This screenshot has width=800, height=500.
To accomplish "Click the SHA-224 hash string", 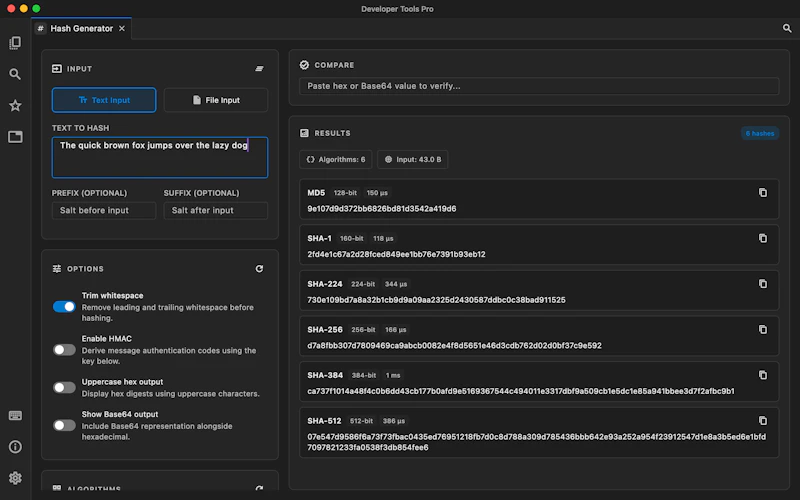I will pyautogui.click(x=436, y=299).
